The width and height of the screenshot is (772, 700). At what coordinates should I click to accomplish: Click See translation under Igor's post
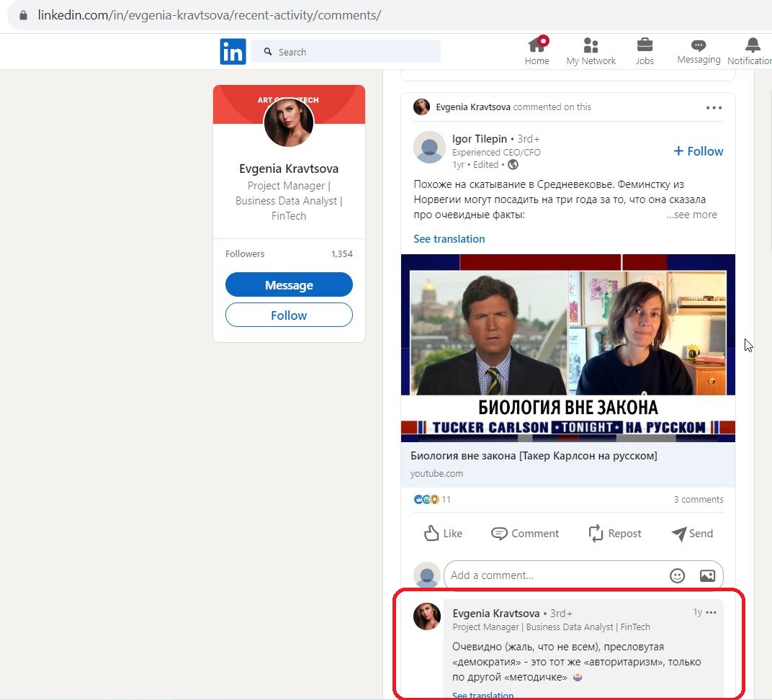[449, 239]
